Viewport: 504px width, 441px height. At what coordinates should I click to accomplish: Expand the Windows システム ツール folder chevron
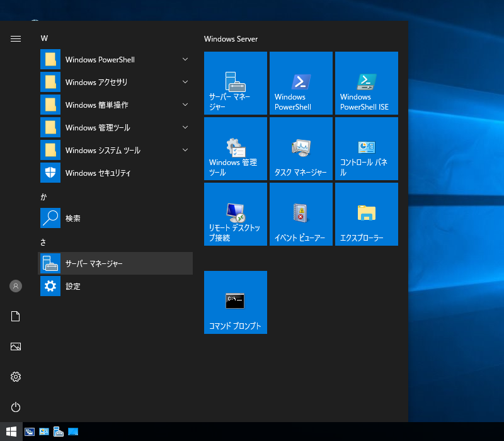(185, 150)
